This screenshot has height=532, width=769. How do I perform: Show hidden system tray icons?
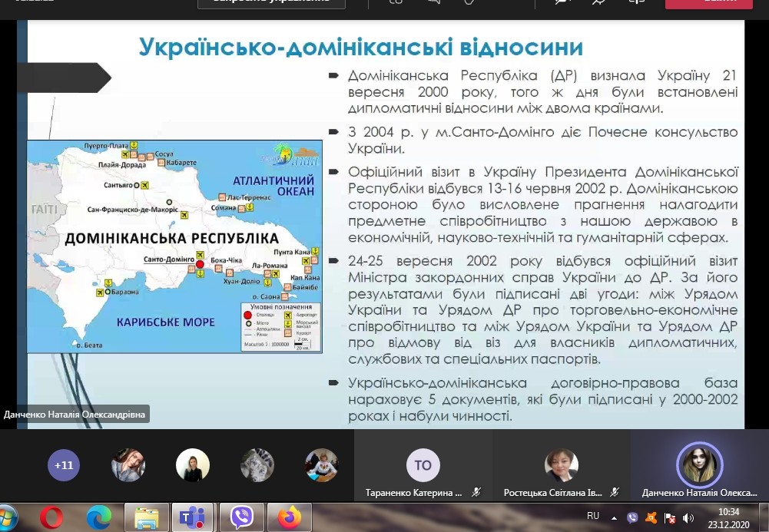click(x=615, y=517)
